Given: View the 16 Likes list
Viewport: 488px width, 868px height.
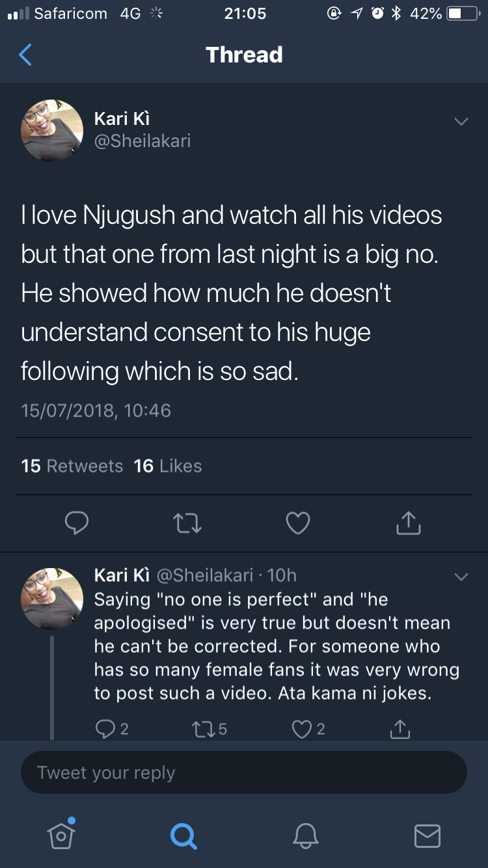Looking at the screenshot, I should 168,466.
